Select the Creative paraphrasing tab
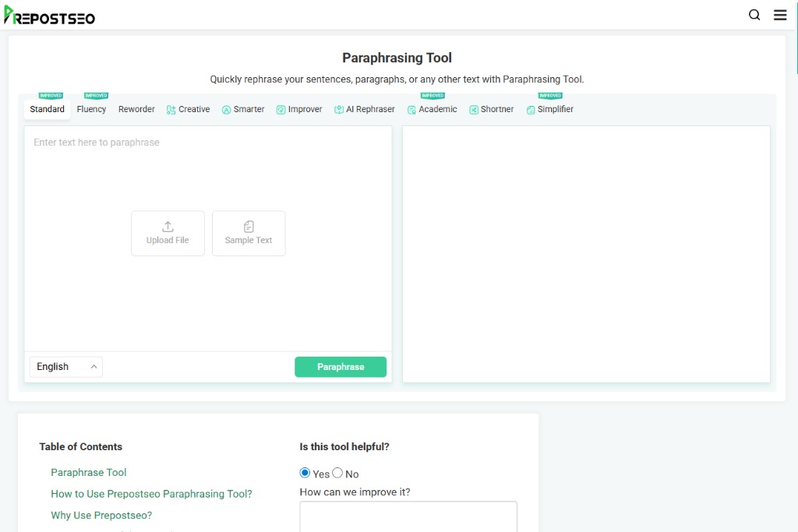The image size is (798, 532). (x=188, y=109)
